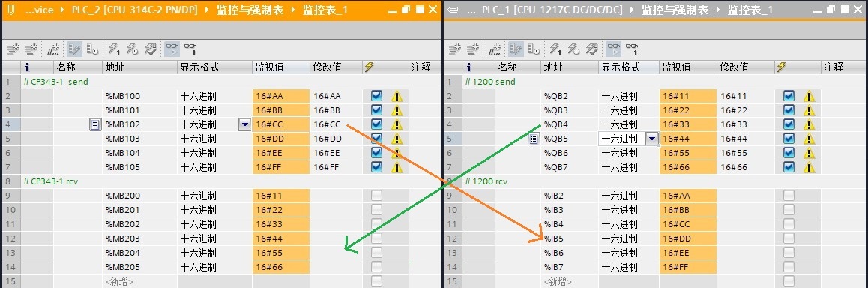Uncheck modify checkbox for %MB100
The image size is (868, 288).
(376, 96)
